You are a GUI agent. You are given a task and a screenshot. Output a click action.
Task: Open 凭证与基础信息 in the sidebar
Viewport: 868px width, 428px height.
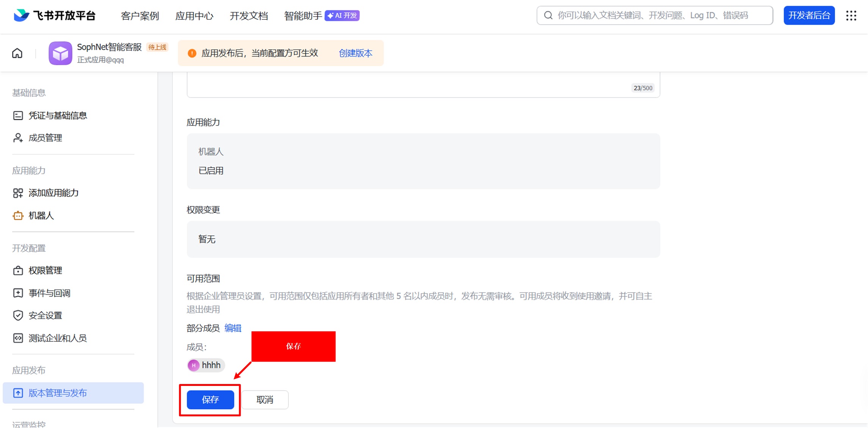(x=58, y=116)
